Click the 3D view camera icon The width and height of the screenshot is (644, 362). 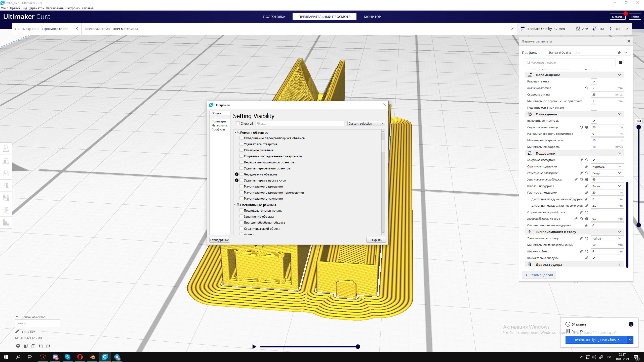[x=18, y=346]
